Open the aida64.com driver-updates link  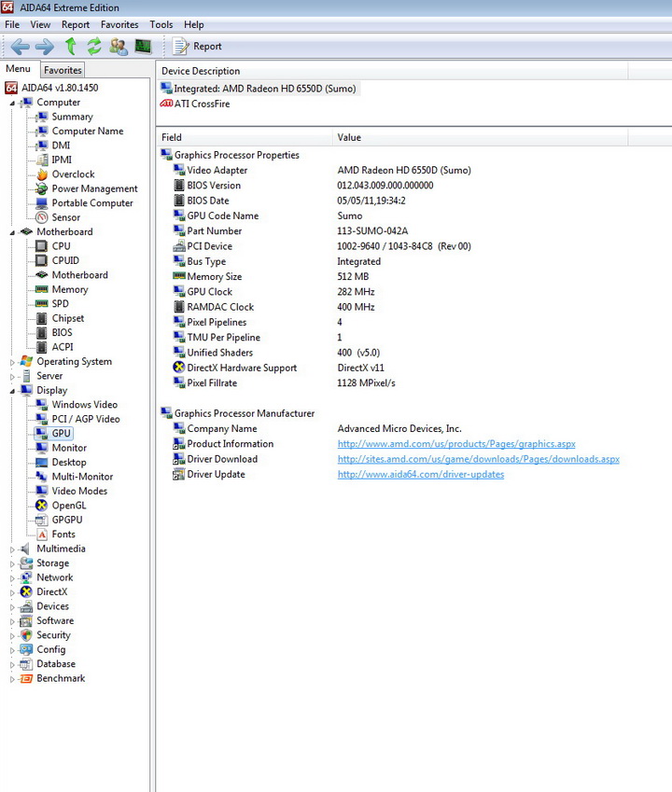point(421,474)
